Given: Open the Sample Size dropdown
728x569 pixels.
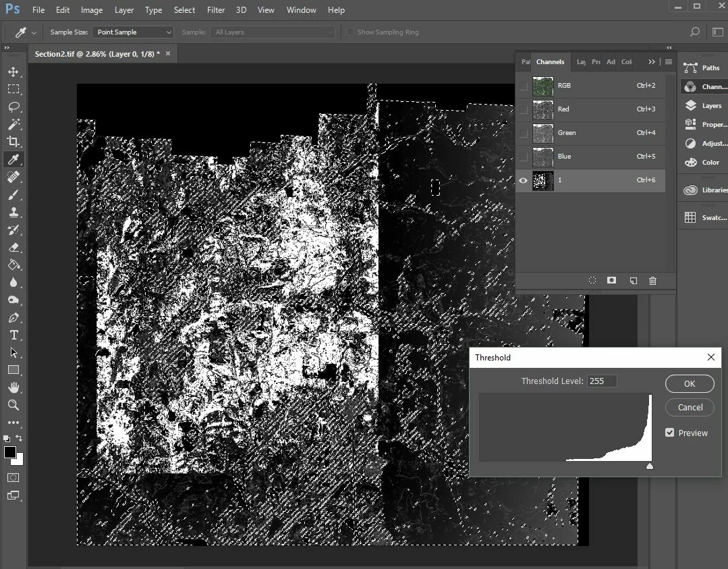Looking at the screenshot, I should tap(134, 32).
